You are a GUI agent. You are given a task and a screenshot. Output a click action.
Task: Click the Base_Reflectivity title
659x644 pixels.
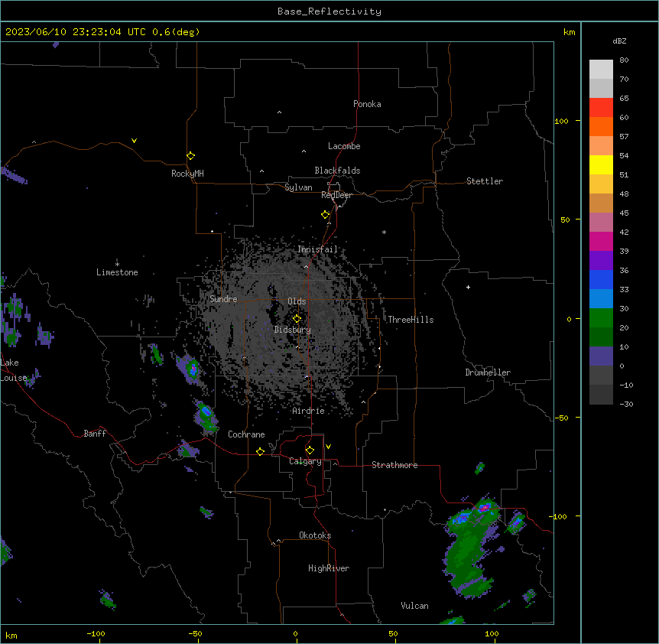click(x=329, y=11)
